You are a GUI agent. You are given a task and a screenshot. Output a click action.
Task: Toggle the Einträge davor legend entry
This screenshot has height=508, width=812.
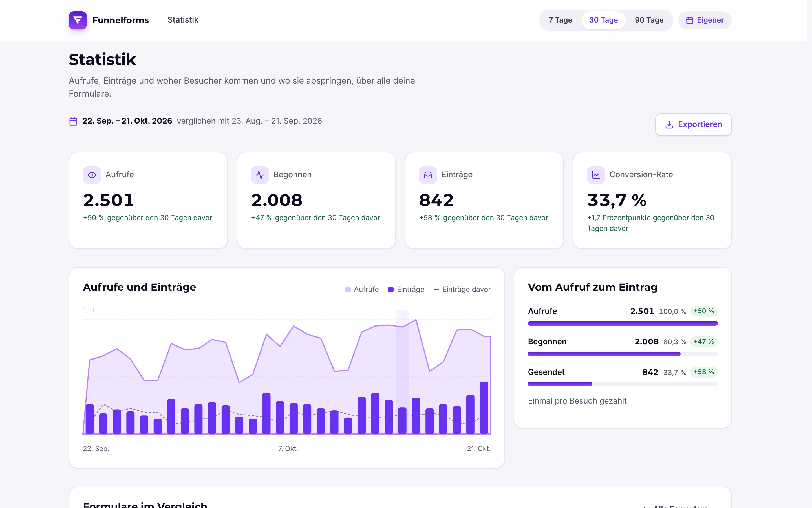point(462,289)
